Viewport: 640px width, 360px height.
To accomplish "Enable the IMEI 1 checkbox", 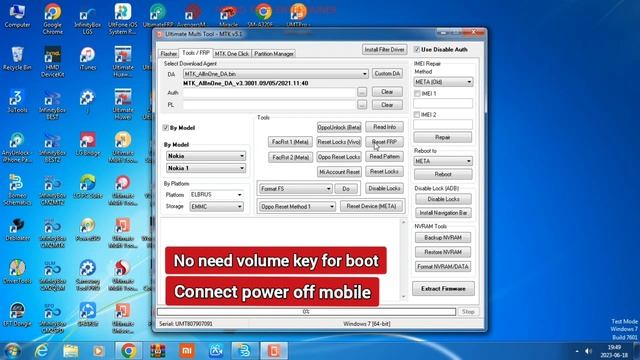I will point(417,93).
